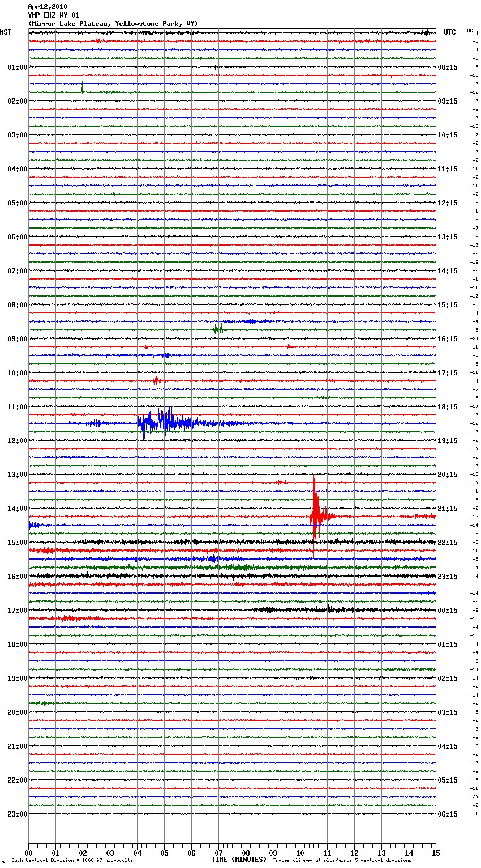Click the 06:15 UTC time label
The image size is (481, 868).
click(448, 814)
